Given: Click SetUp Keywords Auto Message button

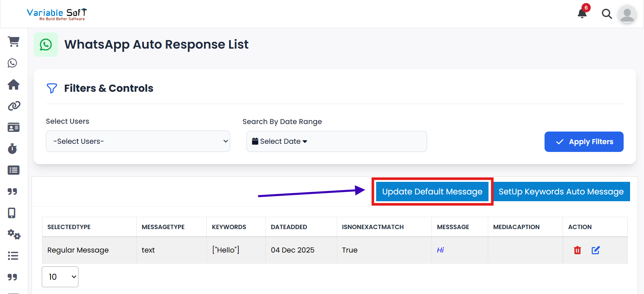Looking at the screenshot, I should pos(561,192).
